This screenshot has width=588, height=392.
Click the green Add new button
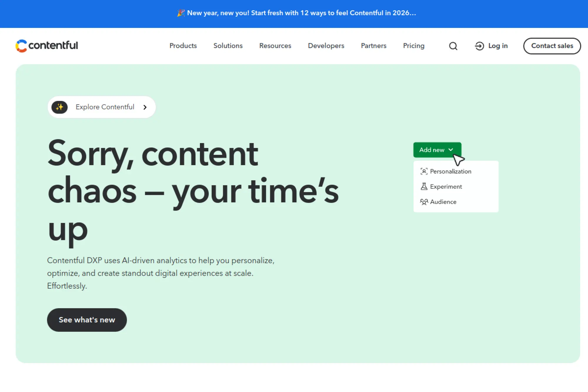coord(437,150)
